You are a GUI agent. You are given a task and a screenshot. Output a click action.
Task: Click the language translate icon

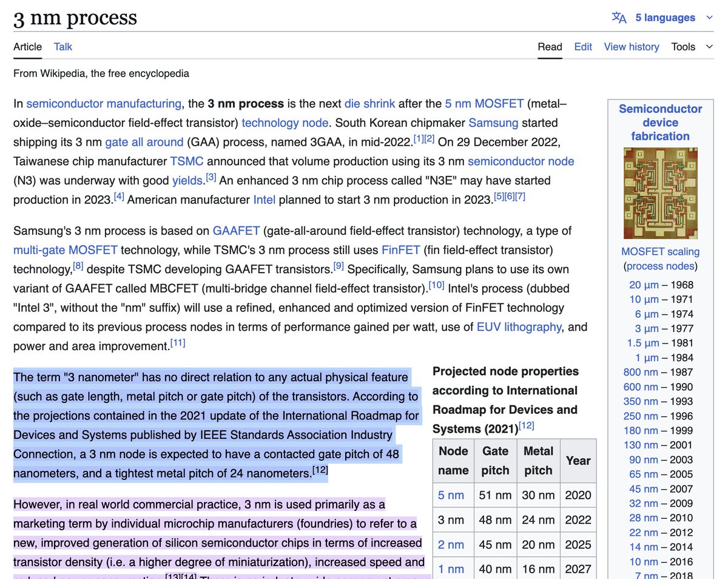coord(619,18)
